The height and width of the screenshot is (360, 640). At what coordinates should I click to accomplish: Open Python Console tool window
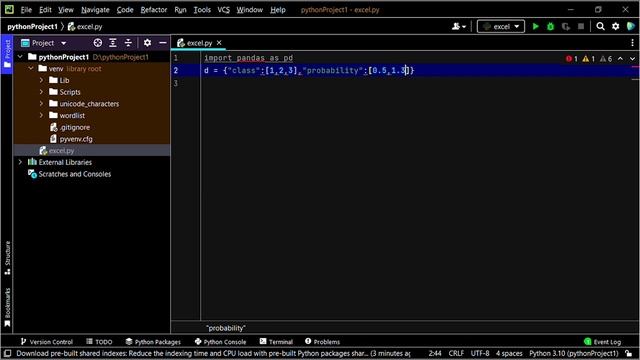tap(220, 342)
